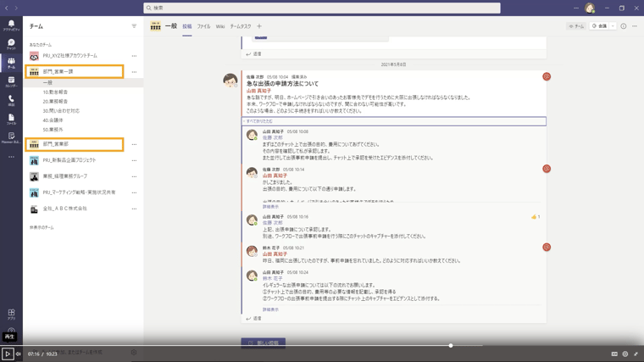
Task: Click the チーム button in the header
Action: click(576, 26)
